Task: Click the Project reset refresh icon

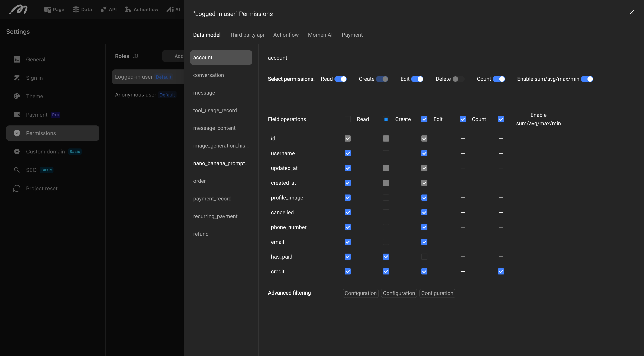Action: coord(17,188)
